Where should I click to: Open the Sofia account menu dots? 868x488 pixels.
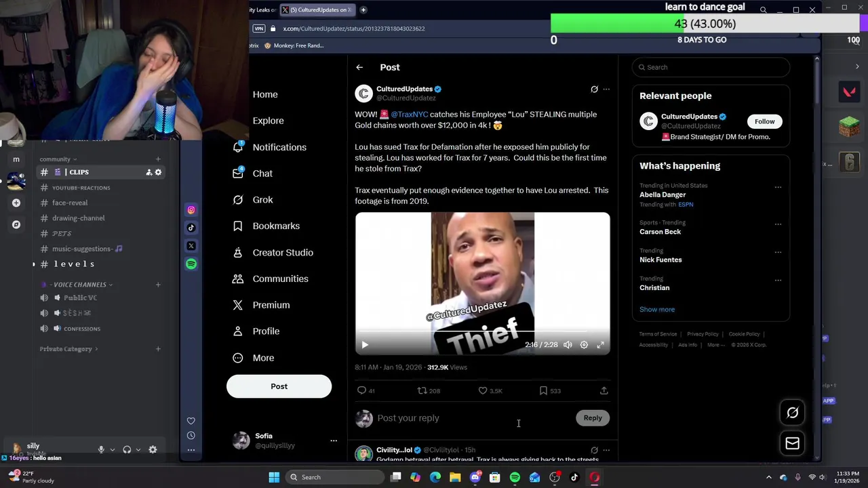[x=333, y=441]
